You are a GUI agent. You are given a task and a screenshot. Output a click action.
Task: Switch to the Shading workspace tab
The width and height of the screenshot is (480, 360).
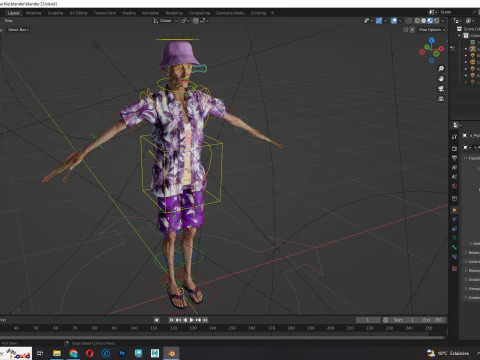click(129, 13)
